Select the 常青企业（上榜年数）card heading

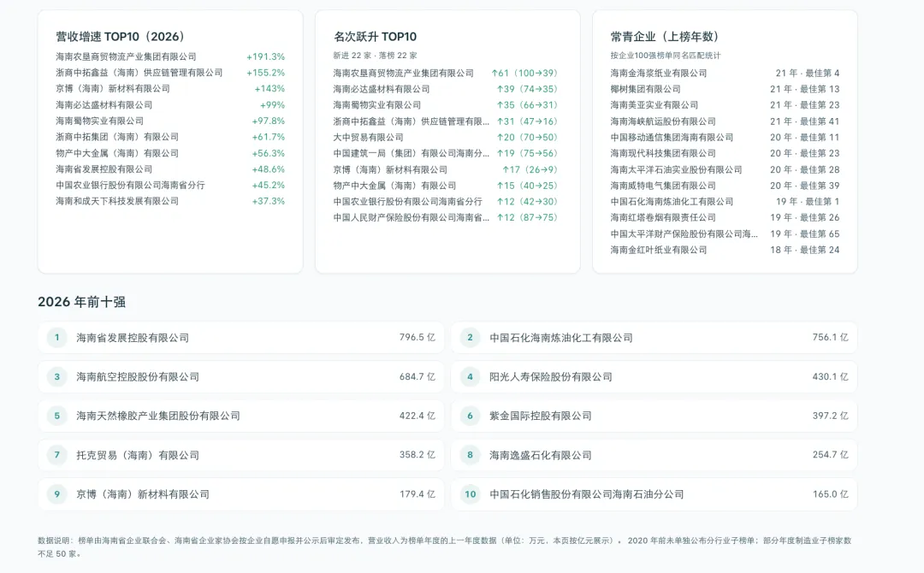666,37
